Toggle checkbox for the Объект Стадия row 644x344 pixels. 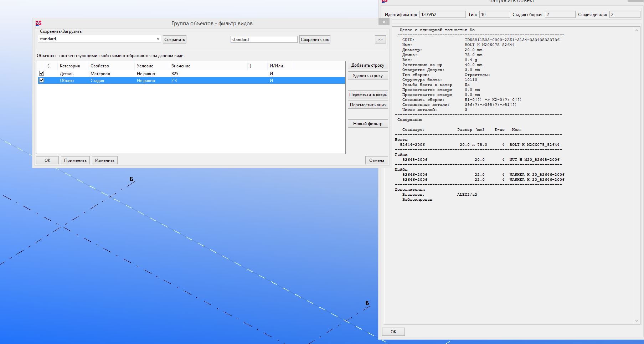42,80
